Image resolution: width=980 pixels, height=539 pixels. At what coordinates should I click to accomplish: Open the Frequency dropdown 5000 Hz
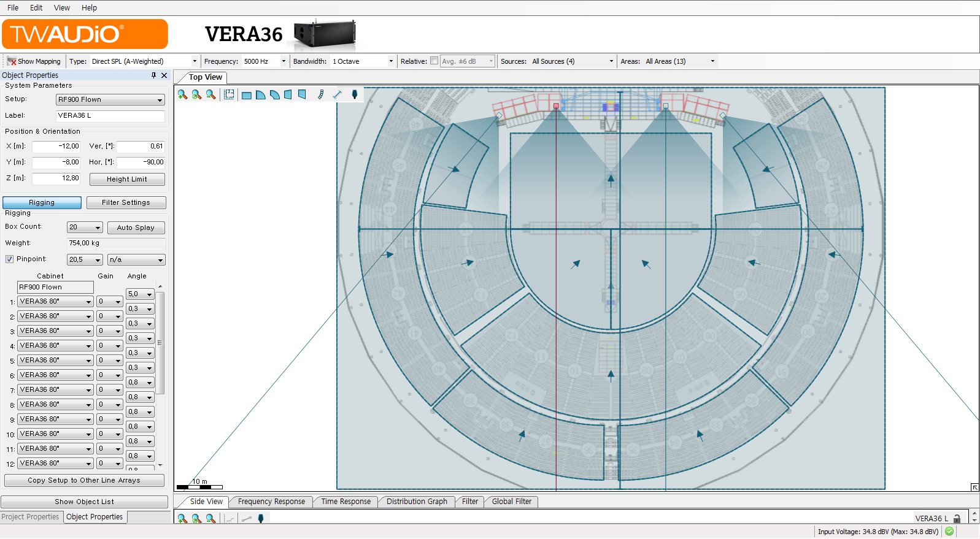pyautogui.click(x=264, y=61)
